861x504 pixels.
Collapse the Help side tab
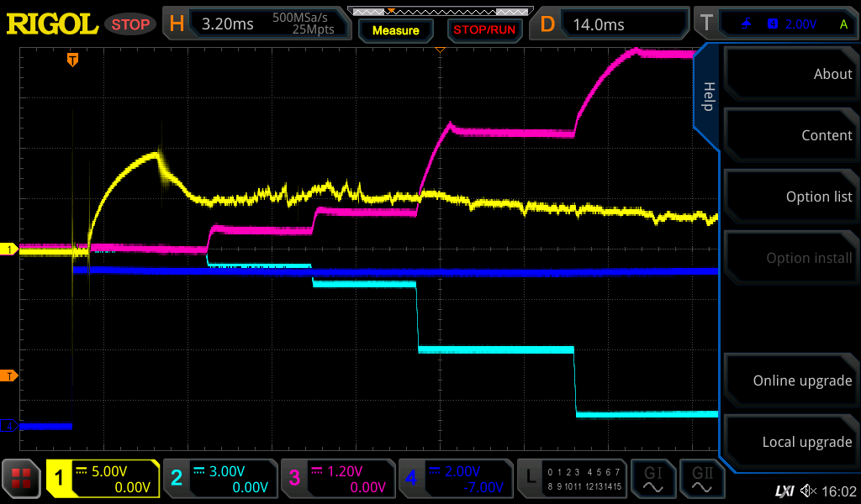pyautogui.click(x=707, y=97)
